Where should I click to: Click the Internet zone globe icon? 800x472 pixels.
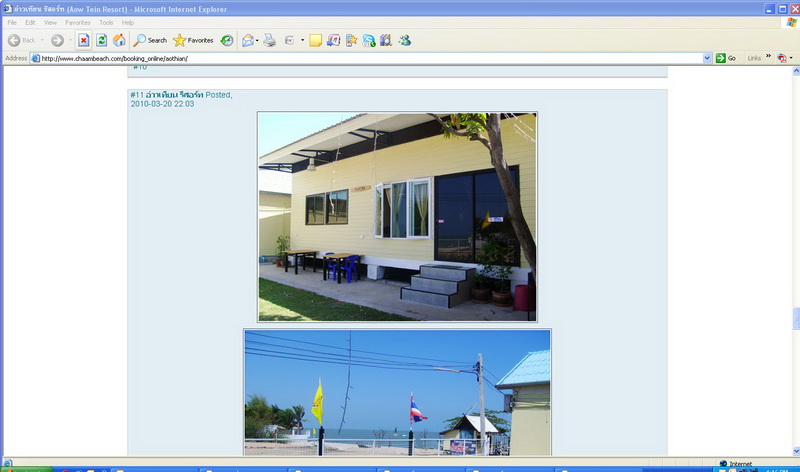[723, 463]
